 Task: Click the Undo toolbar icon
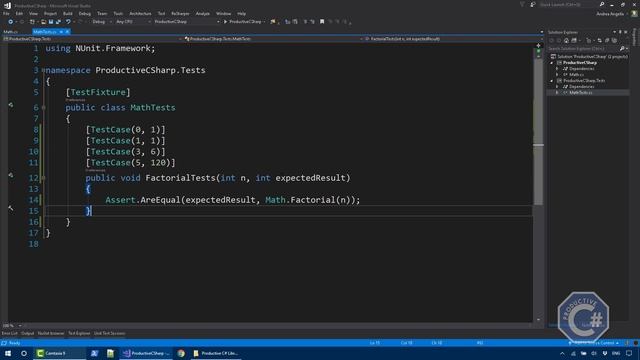coord(68,22)
